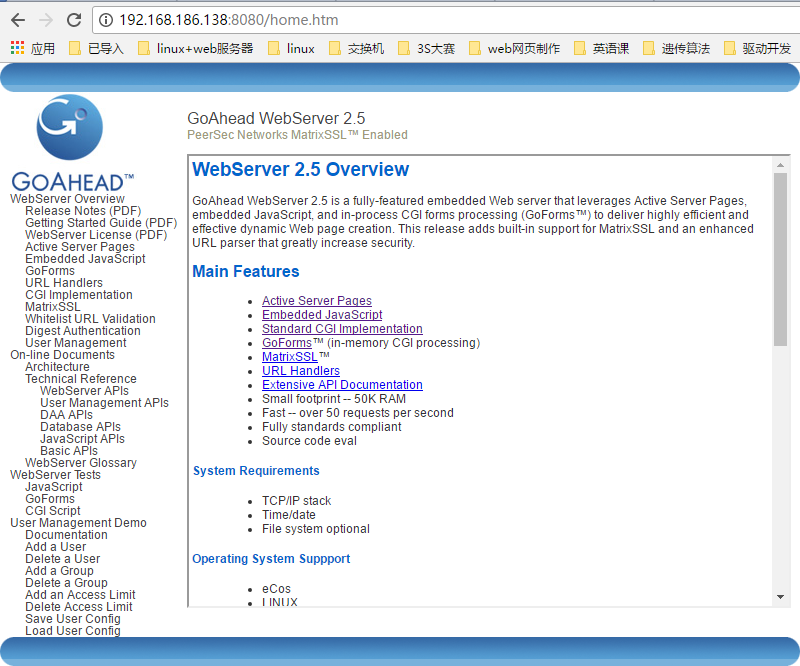
Task: Click the Apps grid icon in bookmarks bar
Action: coord(17,48)
